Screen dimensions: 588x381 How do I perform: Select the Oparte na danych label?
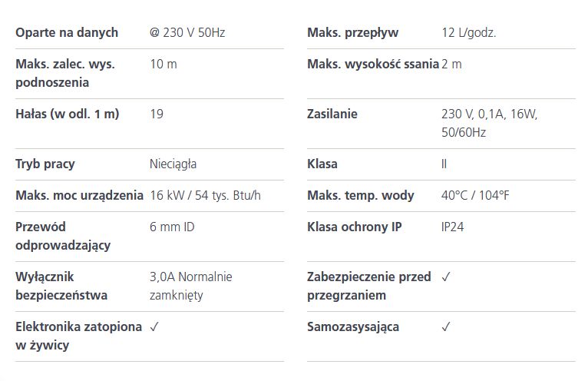67,33
